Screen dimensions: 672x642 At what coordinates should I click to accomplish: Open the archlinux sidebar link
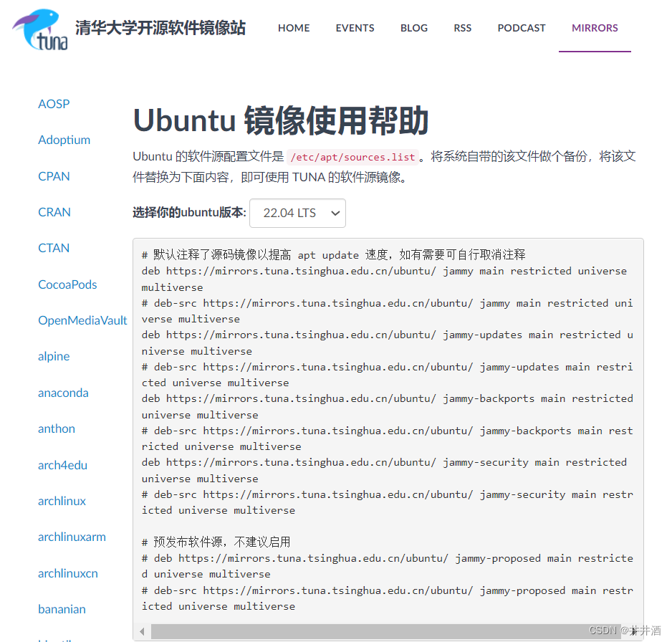click(x=62, y=501)
